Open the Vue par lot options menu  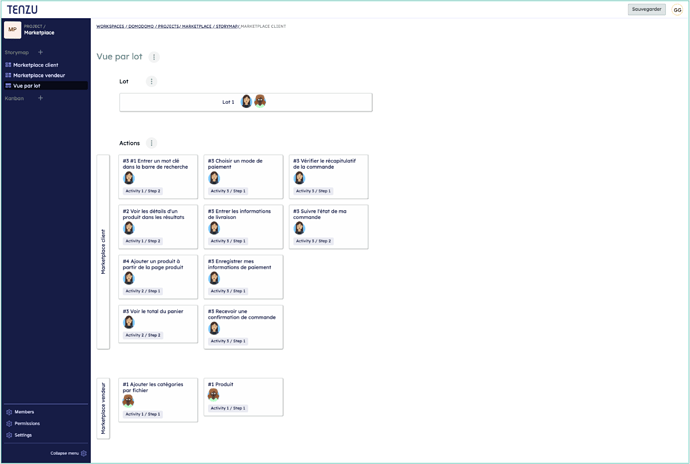pyautogui.click(x=154, y=57)
